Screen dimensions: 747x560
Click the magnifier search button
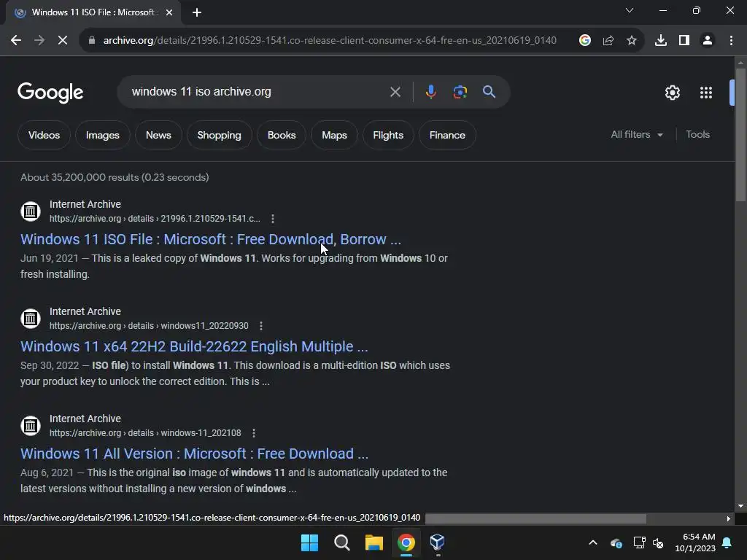point(489,92)
